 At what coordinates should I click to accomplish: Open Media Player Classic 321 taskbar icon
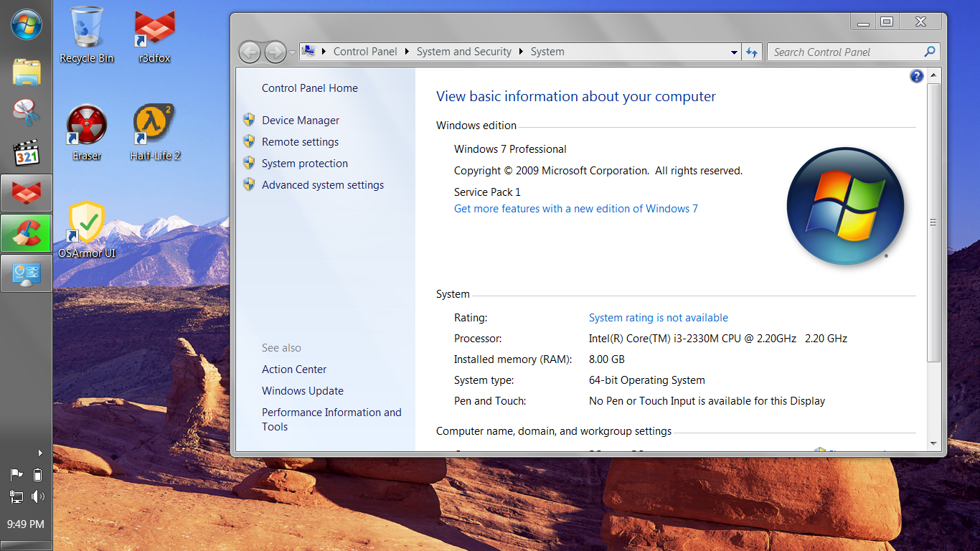[27, 153]
